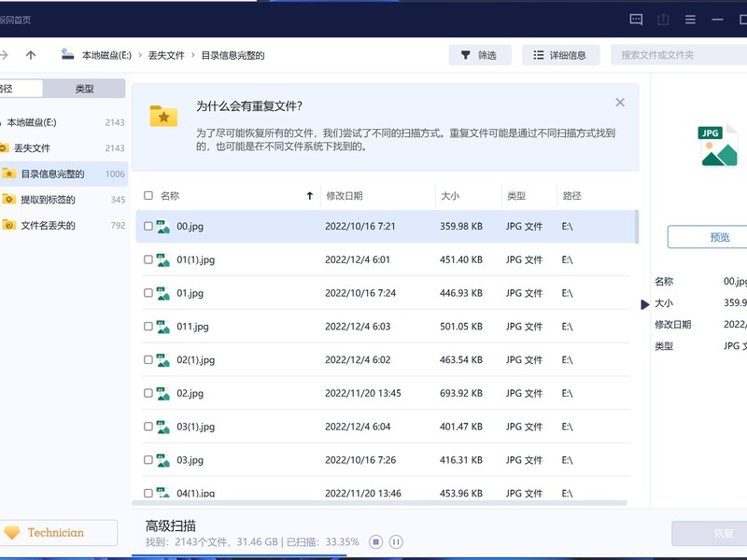Click the large JPG preview thumbnail
The width and height of the screenshot is (747, 560).
tap(718, 147)
